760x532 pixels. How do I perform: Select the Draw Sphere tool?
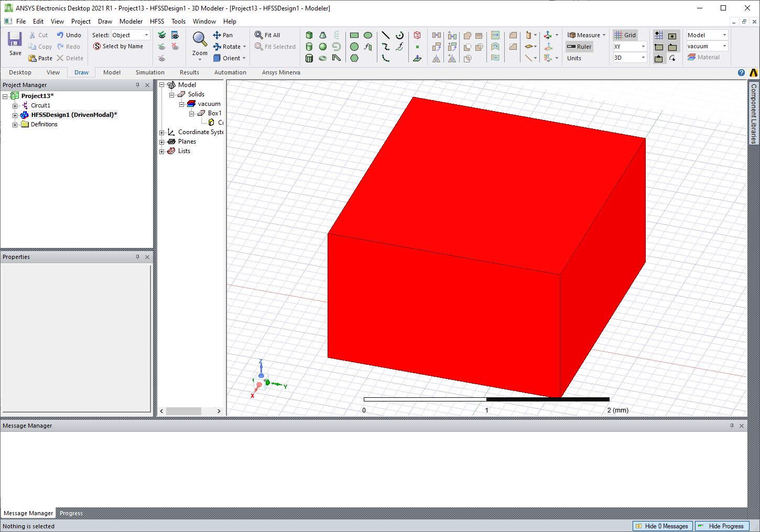coord(323,47)
